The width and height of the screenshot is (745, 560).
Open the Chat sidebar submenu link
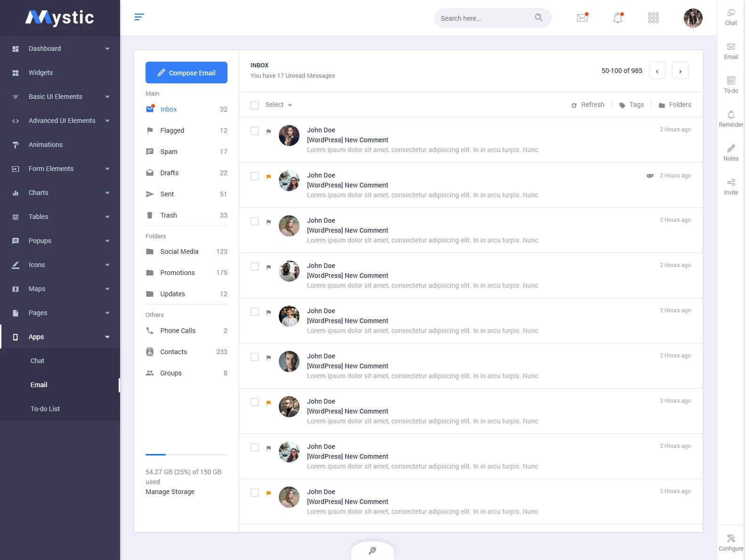37,361
